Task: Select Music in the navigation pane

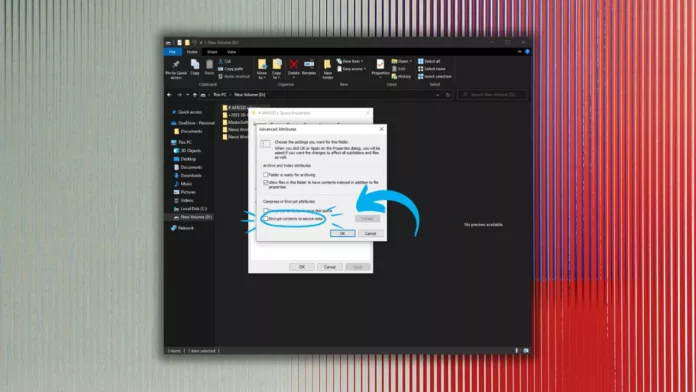Action: coord(183,184)
